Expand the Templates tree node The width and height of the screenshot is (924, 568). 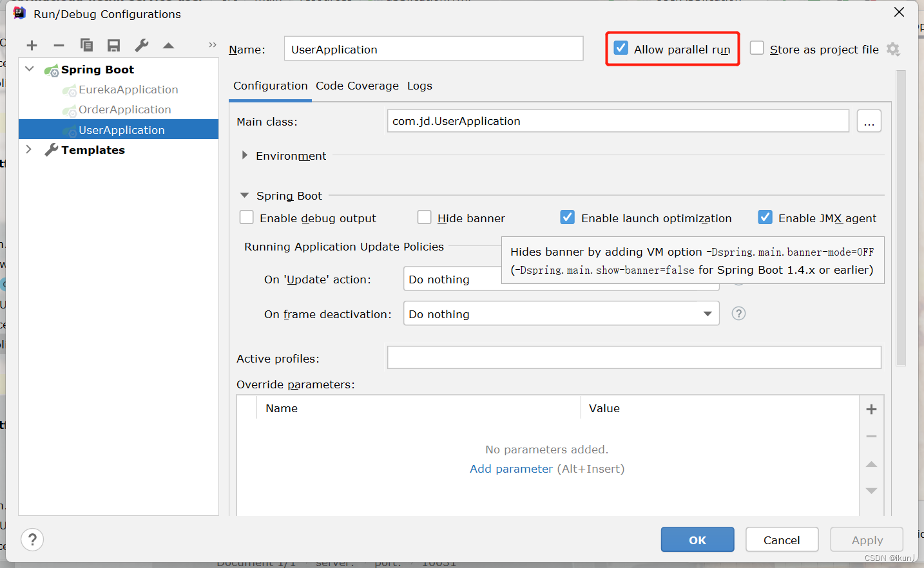pyautogui.click(x=29, y=149)
